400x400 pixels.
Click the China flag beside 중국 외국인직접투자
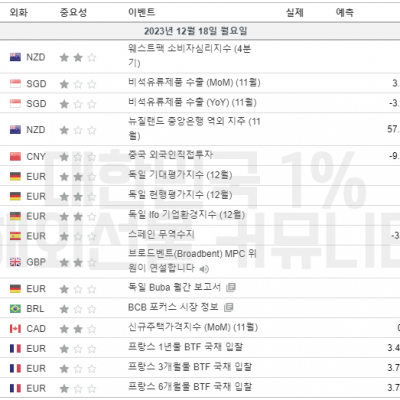15,156
